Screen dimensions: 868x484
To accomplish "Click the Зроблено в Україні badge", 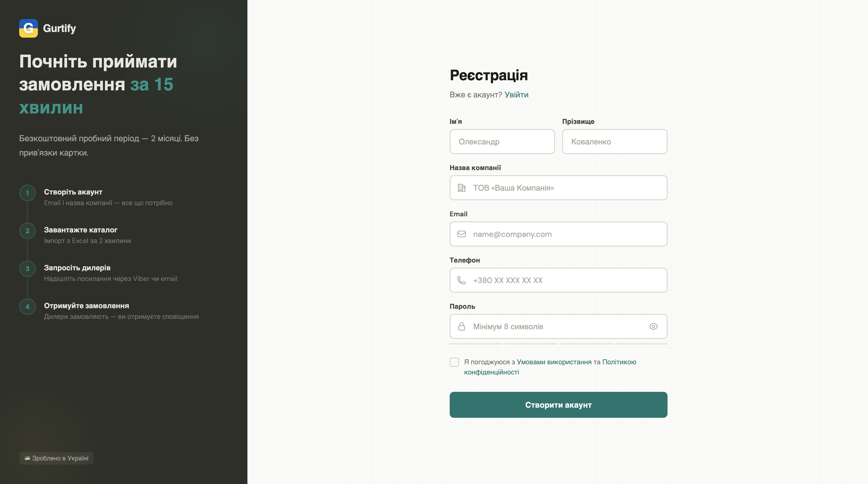I will click(56, 458).
